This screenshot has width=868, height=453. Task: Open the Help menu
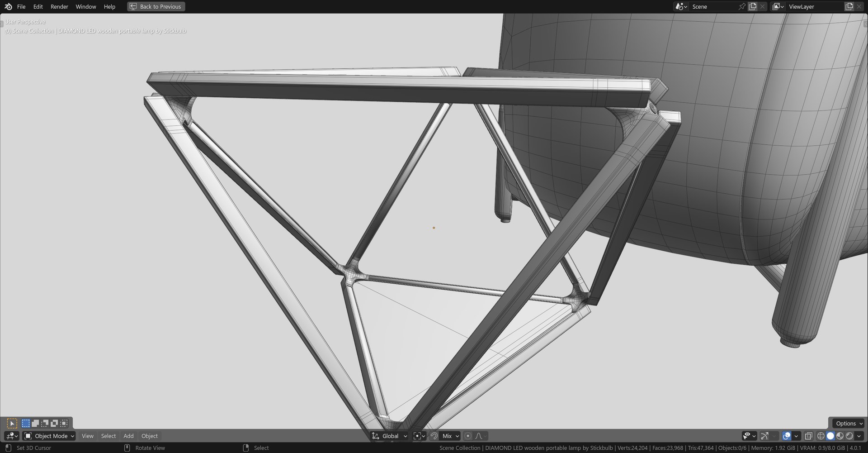(x=109, y=6)
